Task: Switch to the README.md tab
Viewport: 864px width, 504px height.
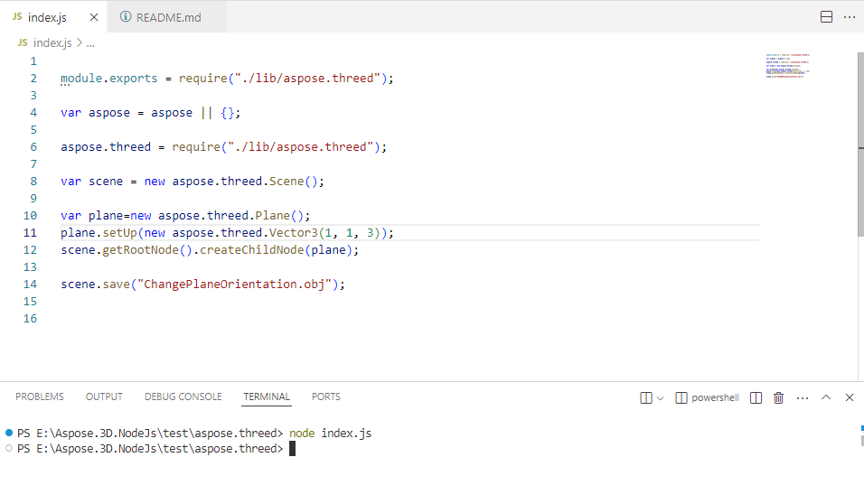Action: [x=167, y=17]
